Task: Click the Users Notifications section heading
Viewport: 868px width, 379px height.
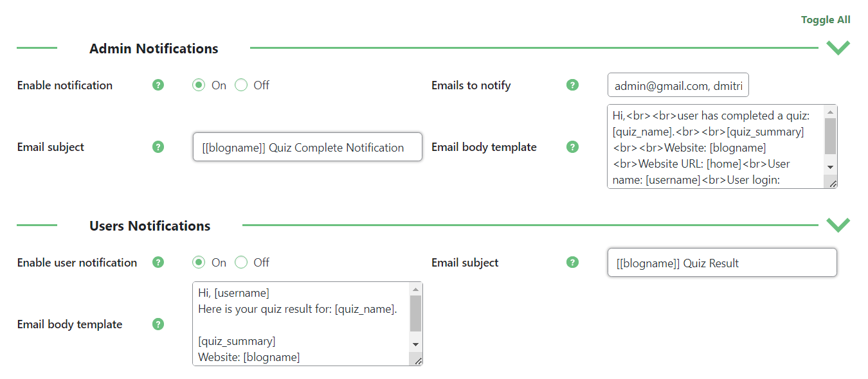Action: pos(150,226)
